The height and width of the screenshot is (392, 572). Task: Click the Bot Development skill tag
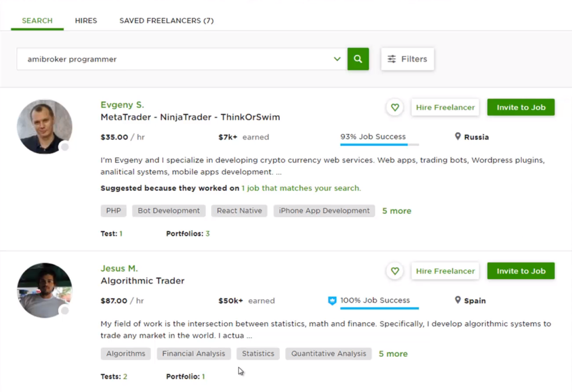point(169,211)
